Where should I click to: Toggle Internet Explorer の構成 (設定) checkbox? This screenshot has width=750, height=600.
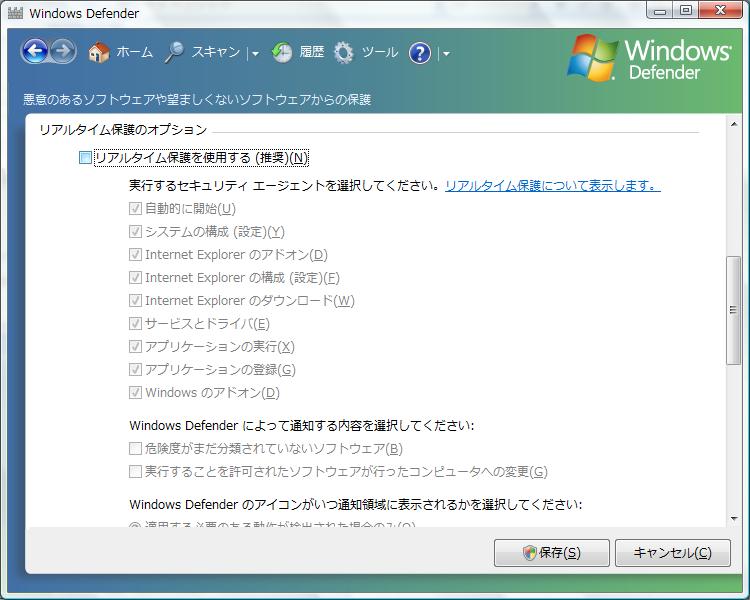tap(135, 277)
